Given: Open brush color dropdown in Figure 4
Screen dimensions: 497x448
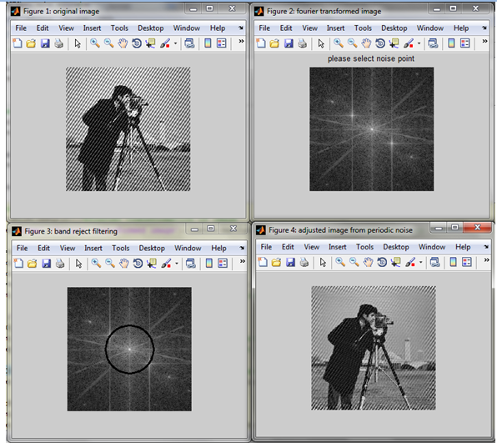Looking at the screenshot, I should click(x=420, y=263).
